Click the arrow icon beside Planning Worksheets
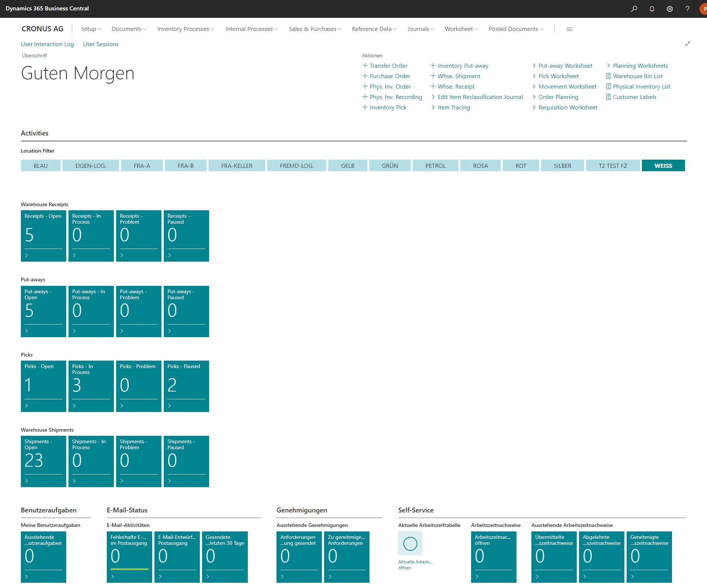707x588 pixels. pos(608,65)
